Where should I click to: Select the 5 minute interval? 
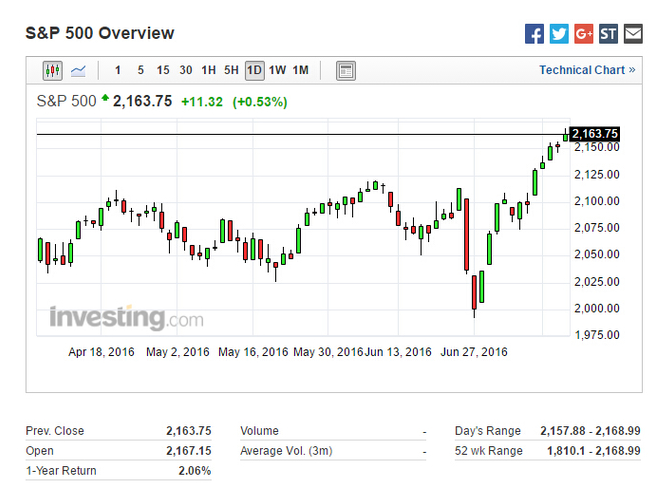point(140,70)
